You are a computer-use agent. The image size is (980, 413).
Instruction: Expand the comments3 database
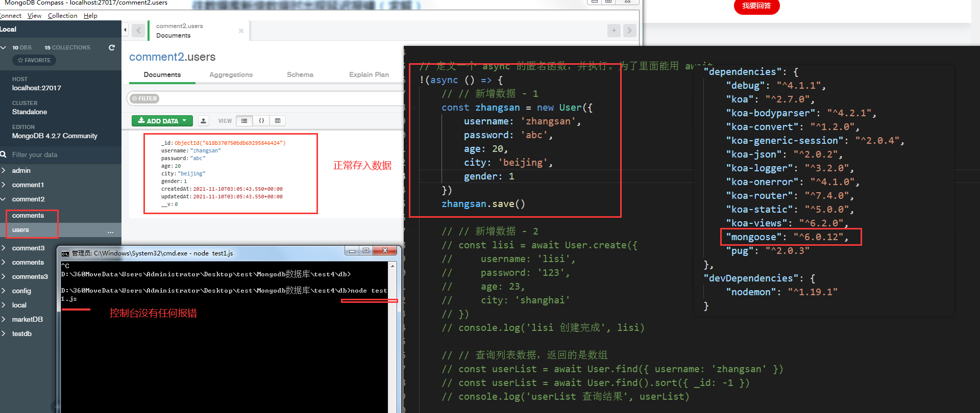click(4, 276)
